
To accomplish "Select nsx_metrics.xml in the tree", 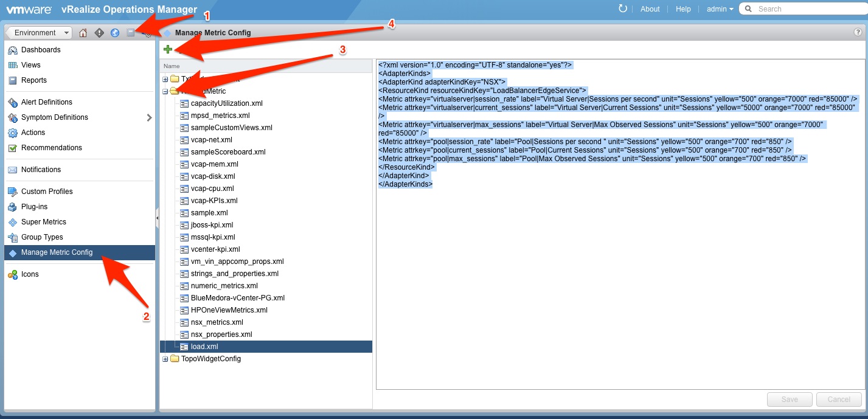I will pos(217,322).
